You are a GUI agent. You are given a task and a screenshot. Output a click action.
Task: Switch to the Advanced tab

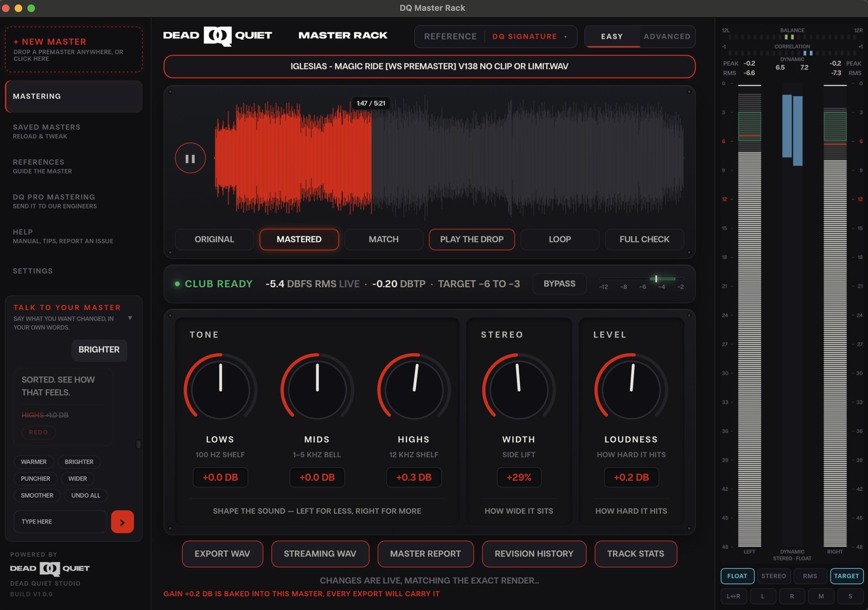(667, 36)
